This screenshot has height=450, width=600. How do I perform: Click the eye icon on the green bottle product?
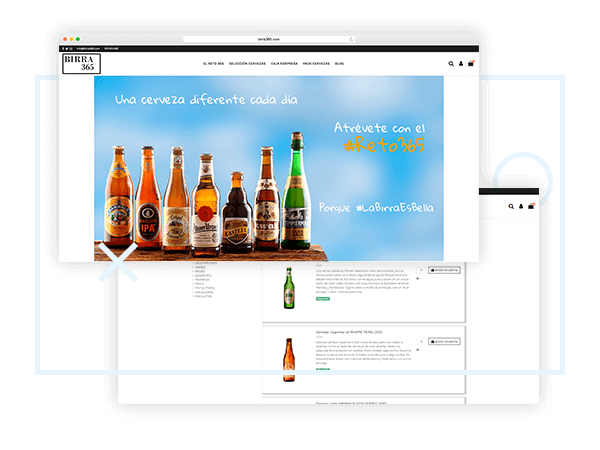click(417, 279)
